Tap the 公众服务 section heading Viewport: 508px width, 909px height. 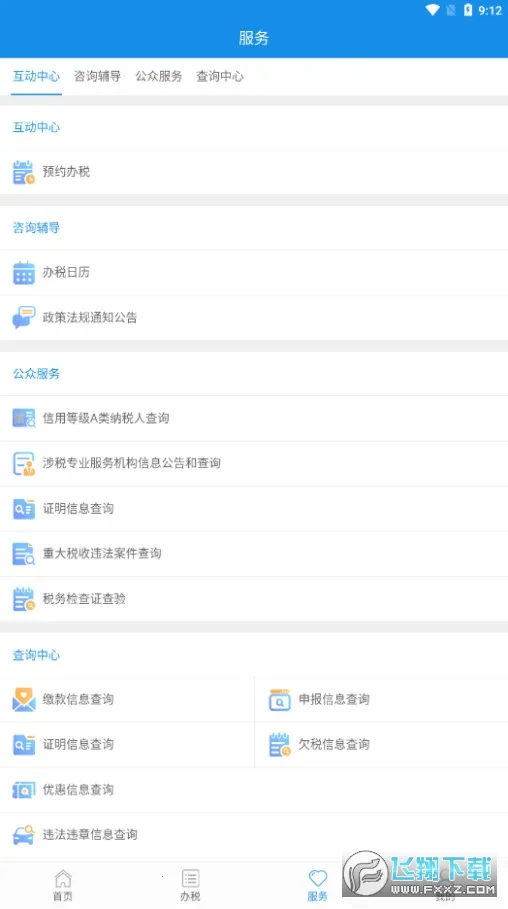[x=37, y=374]
